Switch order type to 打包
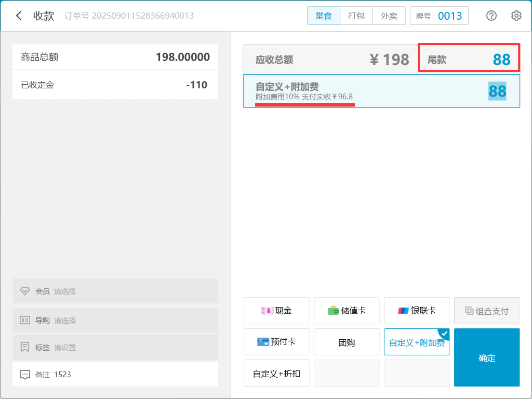Viewport: 532px width, 399px height. click(x=356, y=16)
